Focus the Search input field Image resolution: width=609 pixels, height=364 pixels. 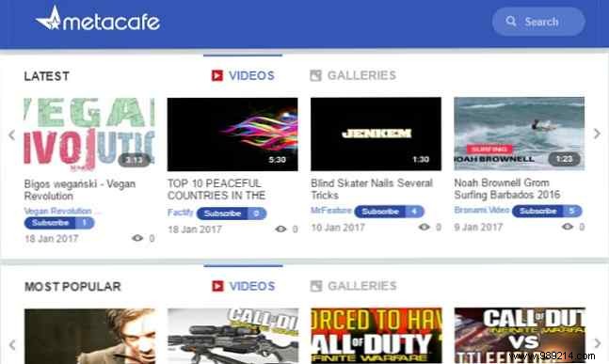(x=538, y=22)
